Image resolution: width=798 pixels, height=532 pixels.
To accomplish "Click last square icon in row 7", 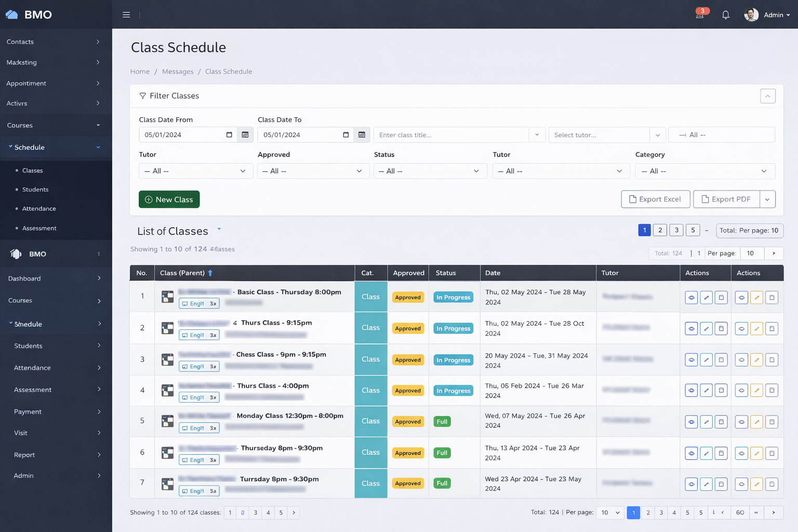I will click(x=772, y=484).
